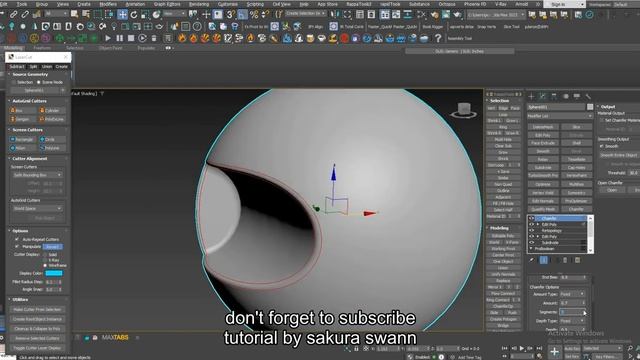Click the question mark help icon
This screenshot has width=640, height=360.
438,38
